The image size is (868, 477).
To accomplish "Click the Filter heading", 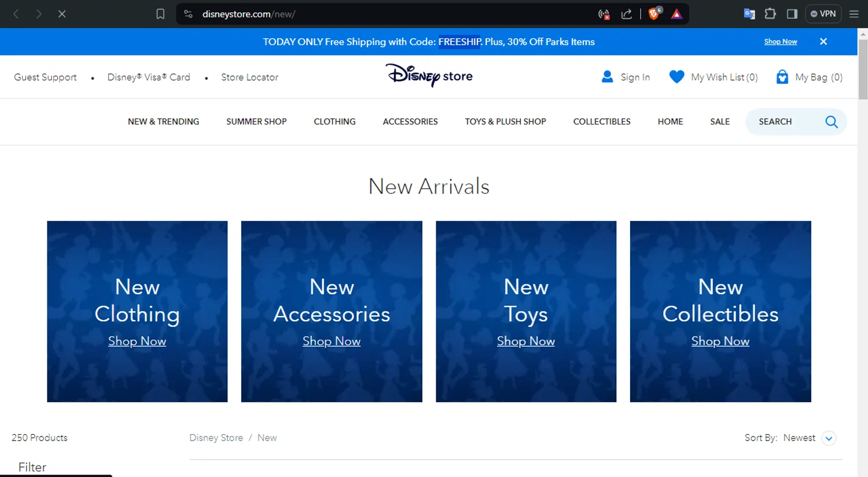I will 32,467.
